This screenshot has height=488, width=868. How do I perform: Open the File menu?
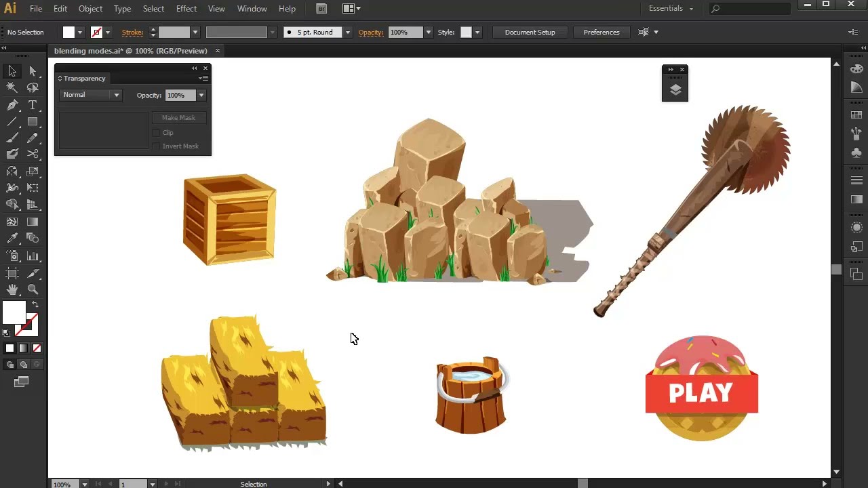(x=36, y=9)
